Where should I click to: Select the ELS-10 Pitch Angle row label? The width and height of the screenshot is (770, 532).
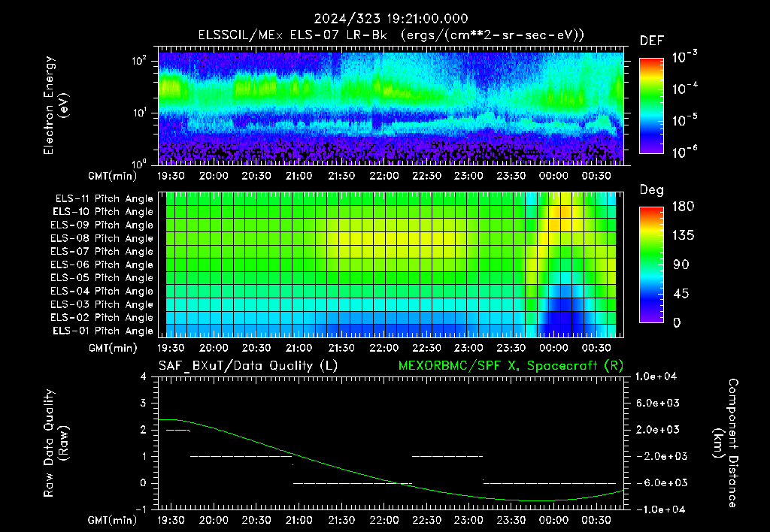[103, 212]
